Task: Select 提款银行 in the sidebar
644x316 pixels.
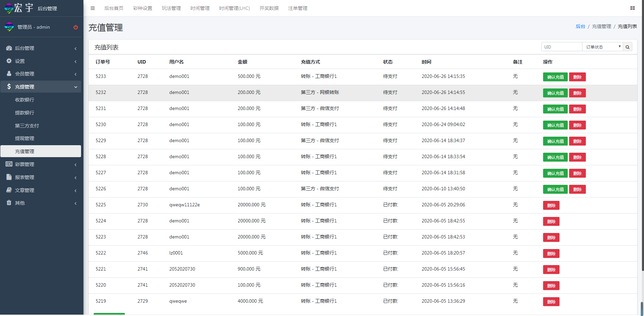Action: (x=41, y=113)
